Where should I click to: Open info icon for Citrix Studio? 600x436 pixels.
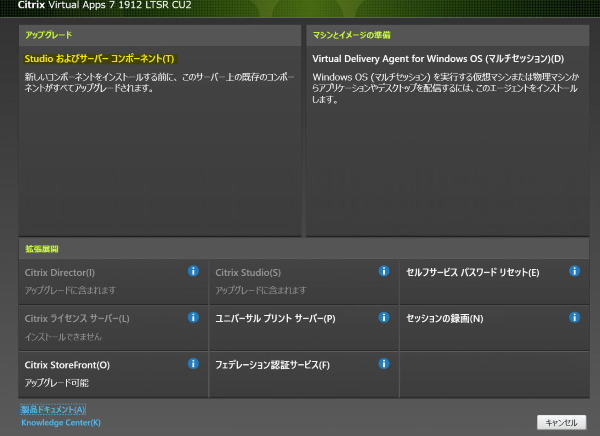pos(384,271)
